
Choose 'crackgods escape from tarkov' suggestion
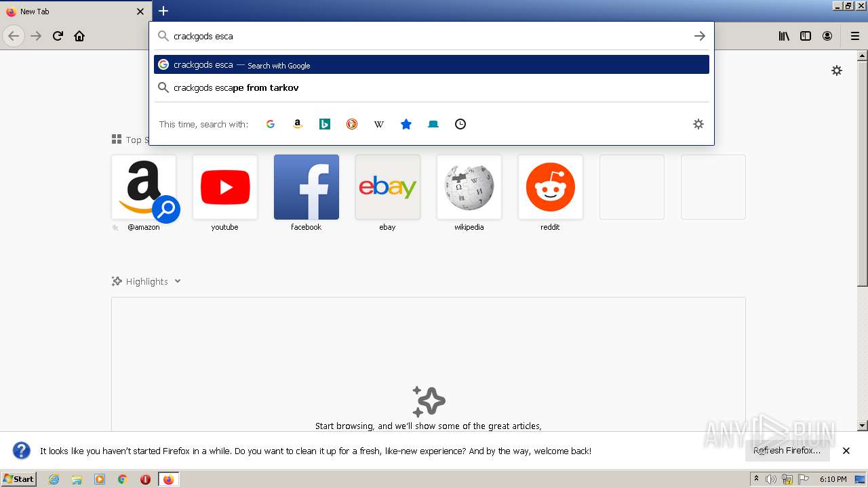click(431, 87)
